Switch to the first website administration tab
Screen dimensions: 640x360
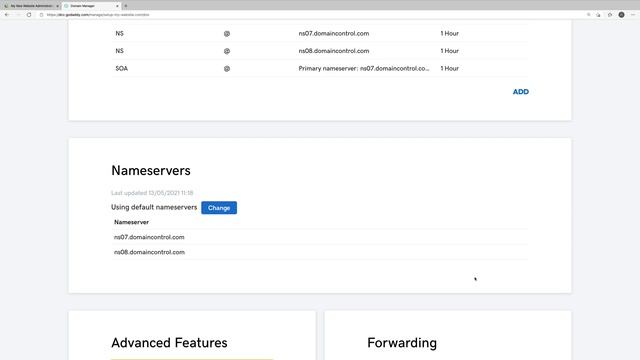point(31,6)
